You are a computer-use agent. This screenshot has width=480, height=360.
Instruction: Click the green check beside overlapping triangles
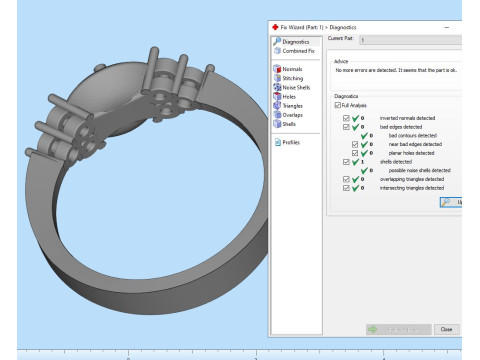click(x=355, y=179)
